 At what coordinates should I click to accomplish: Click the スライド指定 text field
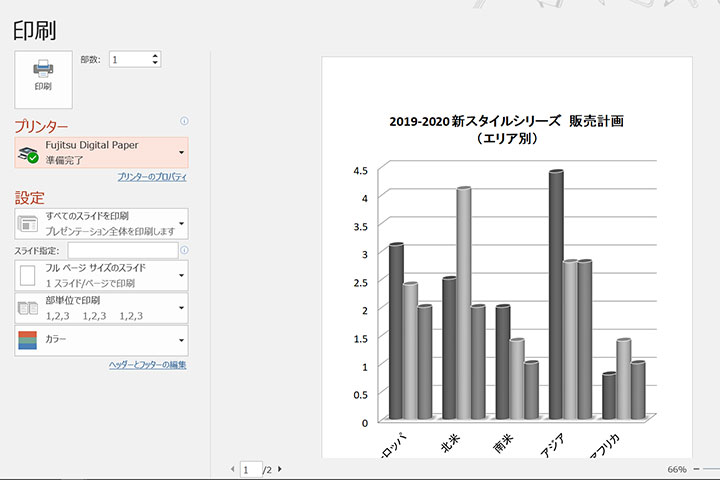(x=122, y=250)
